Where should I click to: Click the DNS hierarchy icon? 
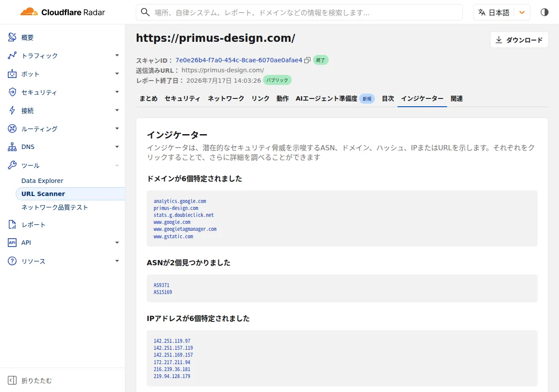tap(12, 147)
